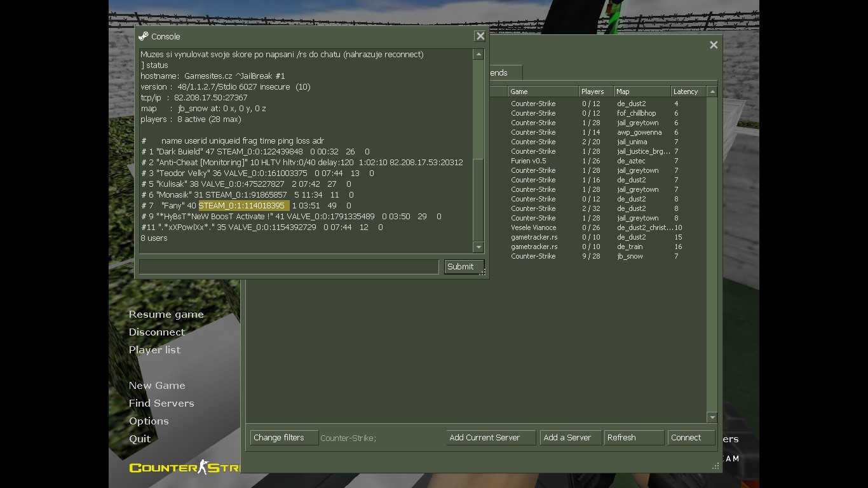The height and width of the screenshot is (488, 868).
Task: Select Vesele Vianoce server row
Action: (x=597, y=227)
